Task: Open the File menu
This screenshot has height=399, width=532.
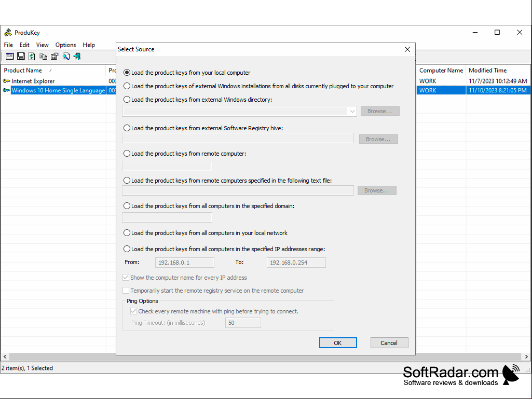Action: coord(8,45)
